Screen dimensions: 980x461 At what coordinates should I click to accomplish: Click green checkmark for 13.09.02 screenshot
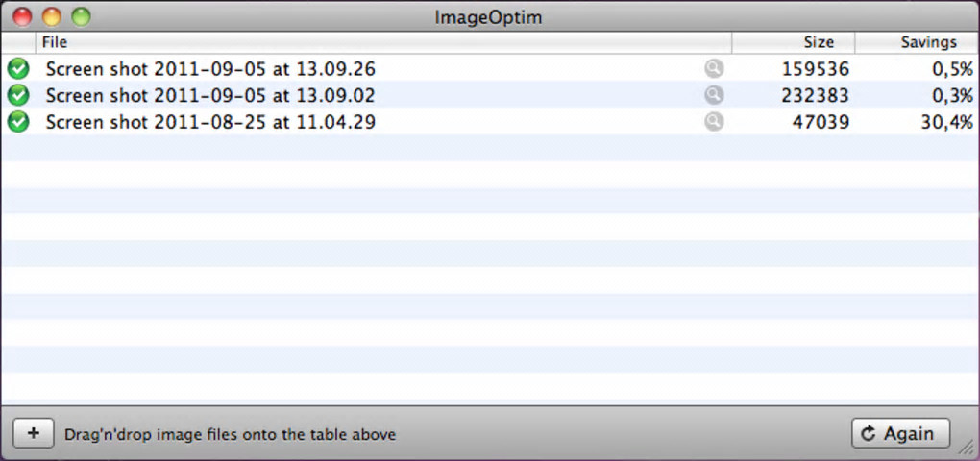(x=17, y=96)
